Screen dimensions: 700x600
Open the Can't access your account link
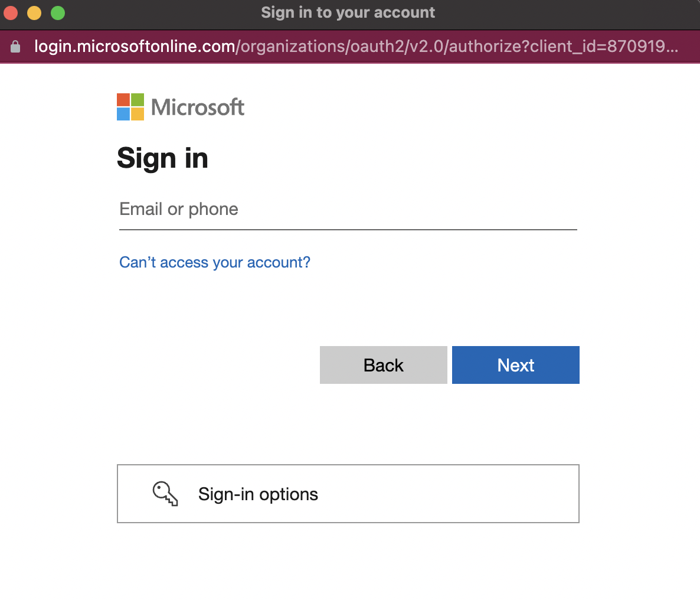(x=215, y=262)
